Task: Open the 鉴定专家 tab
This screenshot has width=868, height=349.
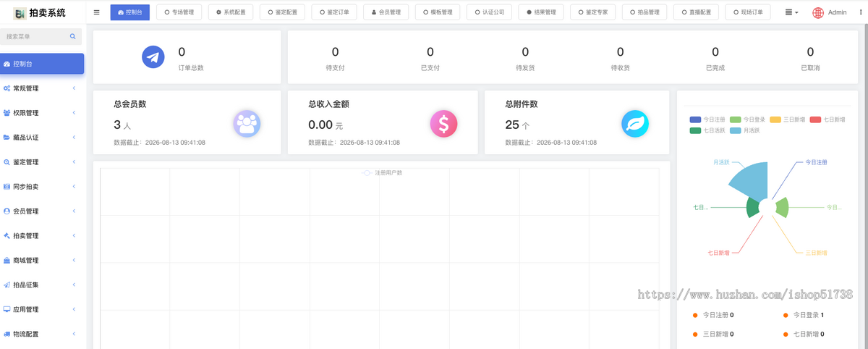Action: [593, 12]
